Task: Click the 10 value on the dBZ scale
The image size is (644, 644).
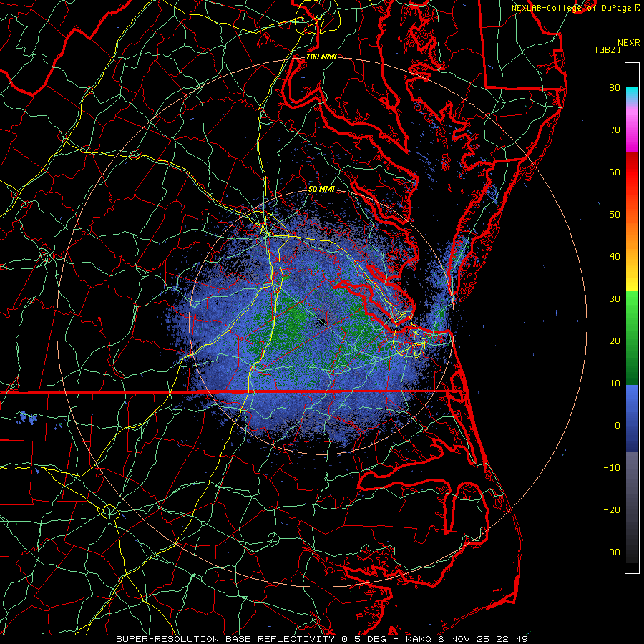Action: coord(615,384)
